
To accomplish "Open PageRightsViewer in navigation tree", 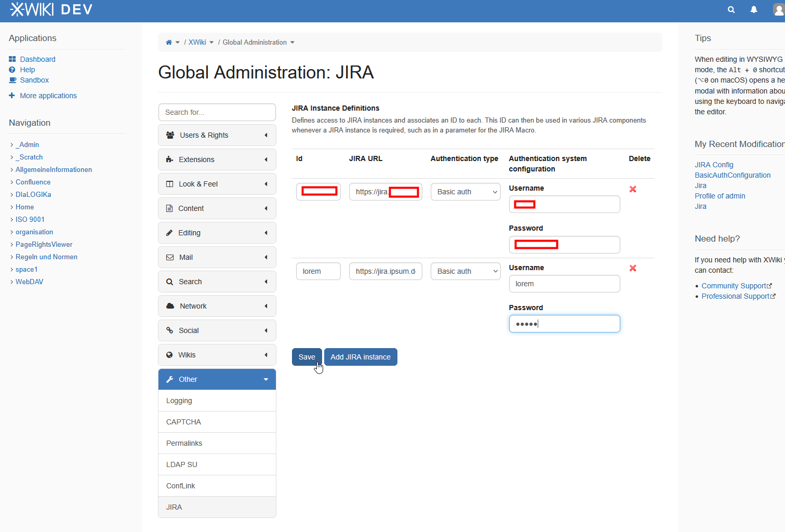I will point(44,244).
